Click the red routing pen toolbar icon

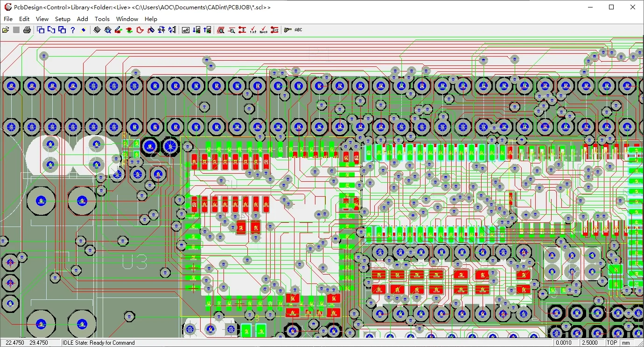point(118,29)
